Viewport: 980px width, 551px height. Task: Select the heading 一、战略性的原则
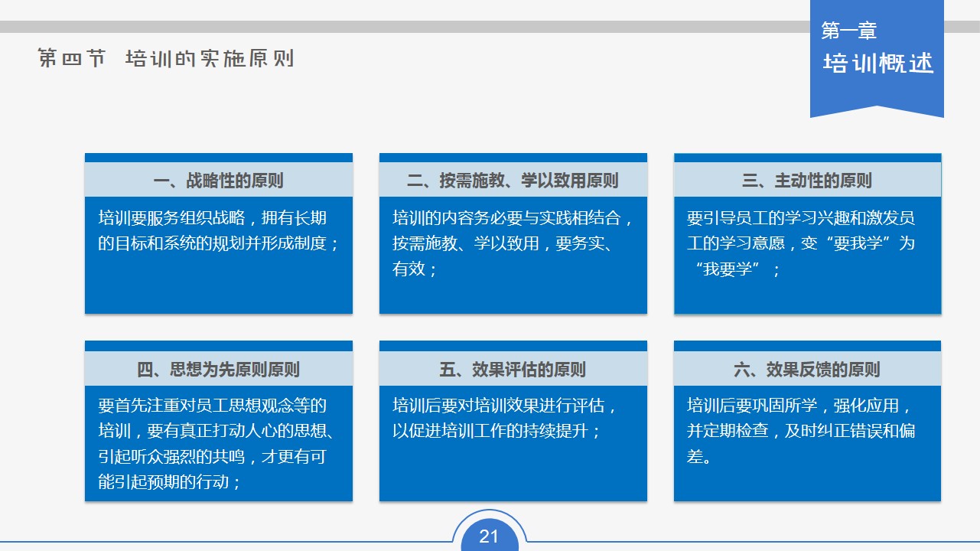pos(219,181)
